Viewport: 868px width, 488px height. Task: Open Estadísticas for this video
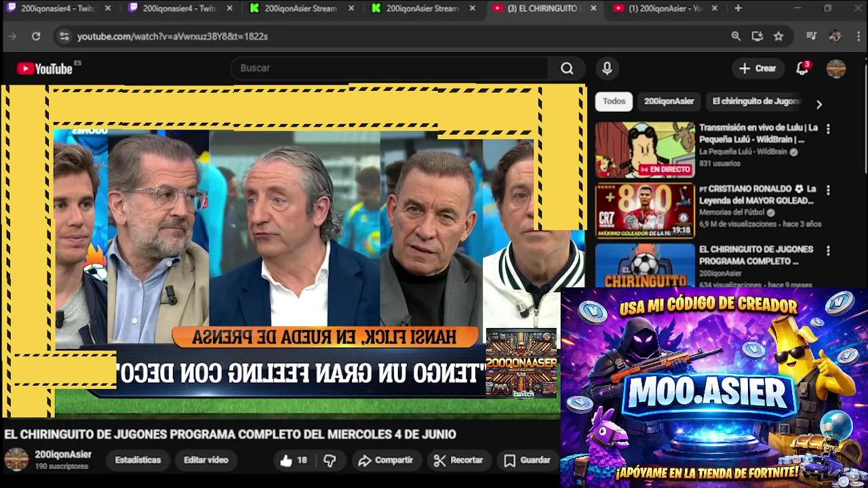(138, 460)
